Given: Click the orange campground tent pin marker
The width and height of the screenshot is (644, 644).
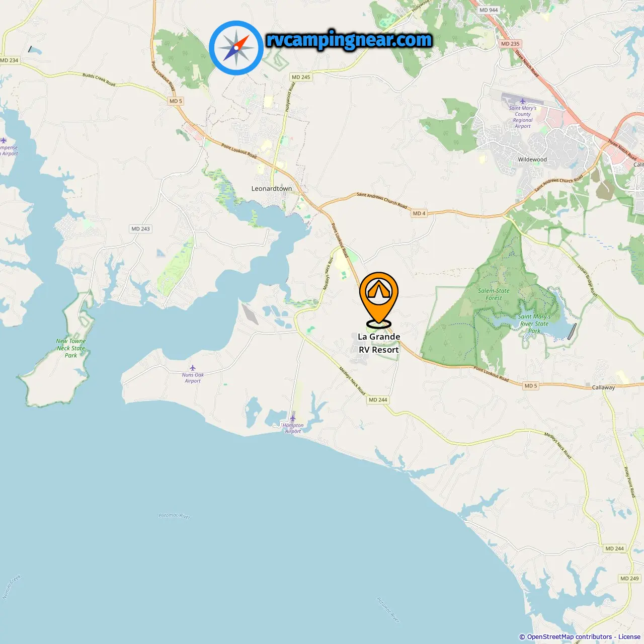Looking at the screenshot, I should (379, 300).
